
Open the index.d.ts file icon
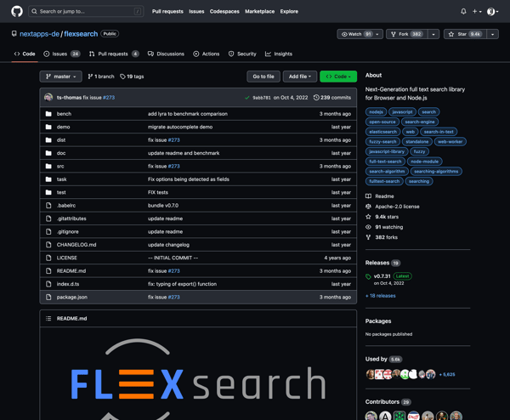(x=48, y=284)
